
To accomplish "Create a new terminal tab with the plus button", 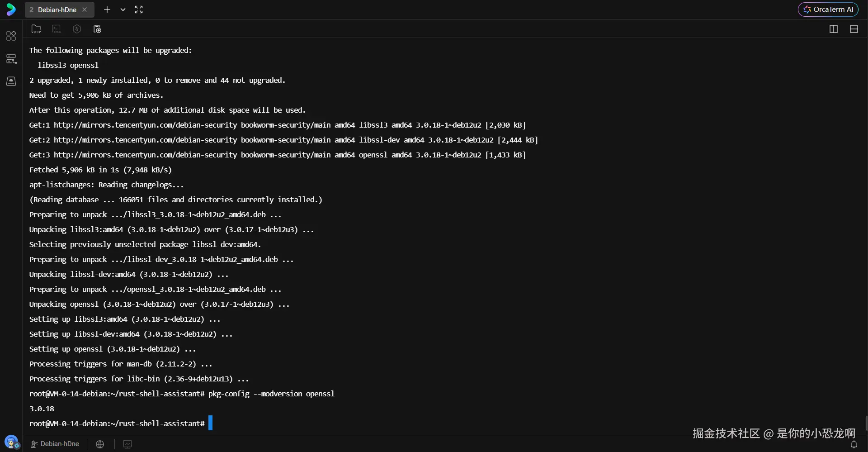I will pyautogui.click(x=107, y=10).
